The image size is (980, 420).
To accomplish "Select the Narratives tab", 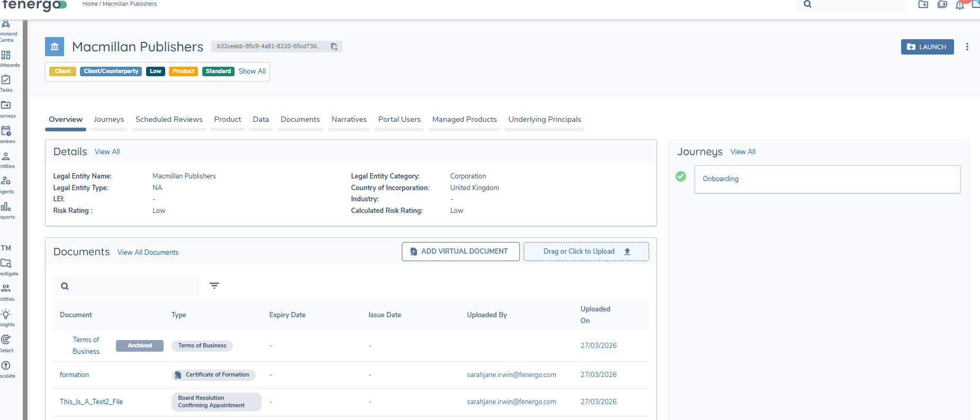I will (349, 119).
